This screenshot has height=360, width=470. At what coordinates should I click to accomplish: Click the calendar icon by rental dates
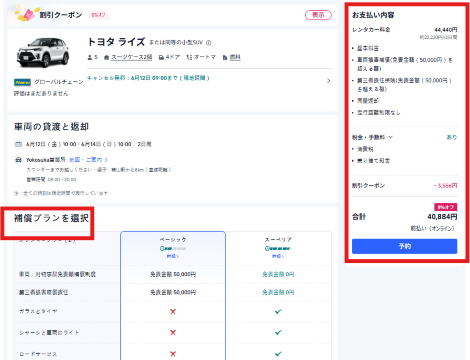click(18, 144)
